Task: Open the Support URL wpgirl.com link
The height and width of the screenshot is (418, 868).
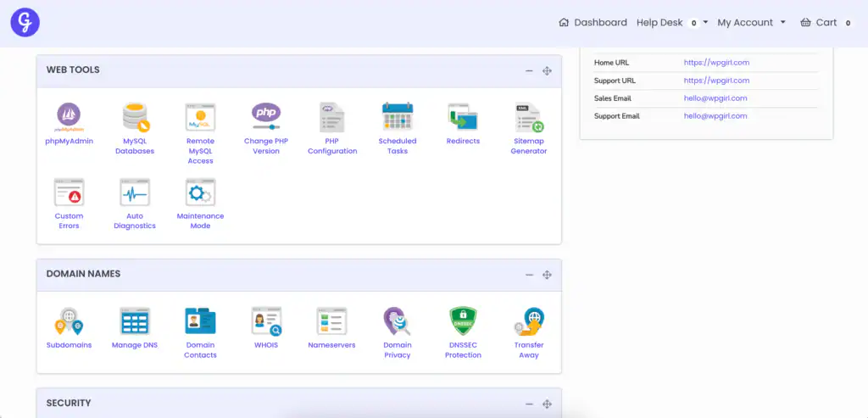Action: [716, 81]
